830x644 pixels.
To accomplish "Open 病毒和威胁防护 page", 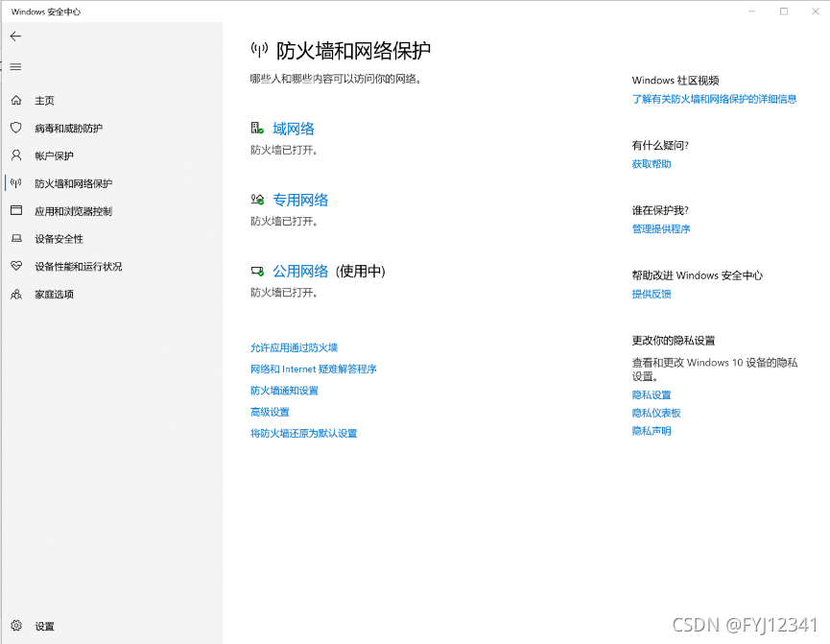I will pyautogui.click(x=69, y=129).
